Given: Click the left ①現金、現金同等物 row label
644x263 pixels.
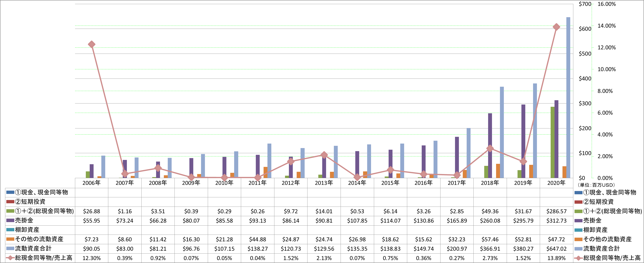Looking at the screenshot, I should [41, 192].
